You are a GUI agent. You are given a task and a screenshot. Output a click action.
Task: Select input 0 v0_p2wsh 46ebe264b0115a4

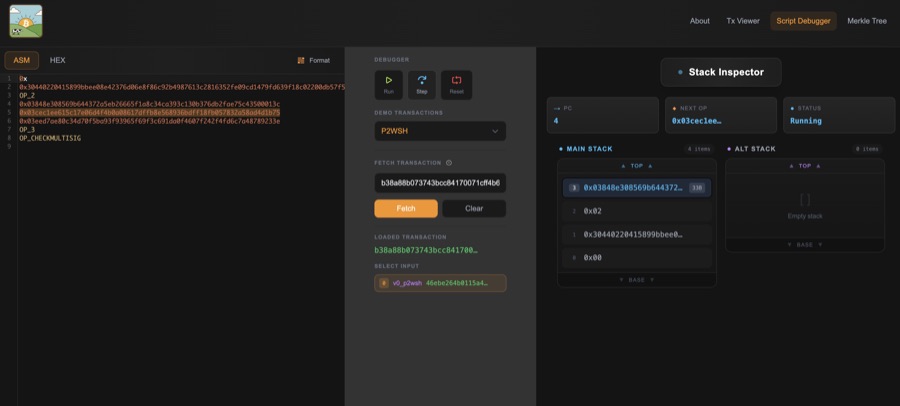(x=440, y=283)
